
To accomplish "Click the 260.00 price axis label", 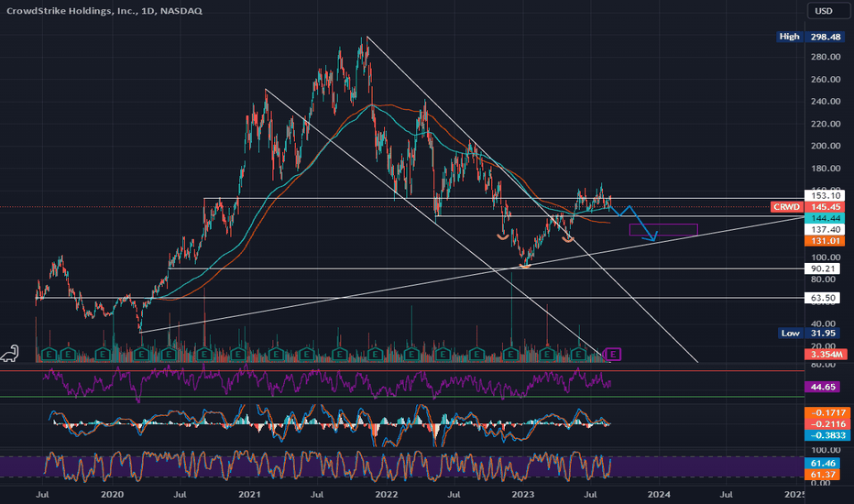I will coord(826,79).
